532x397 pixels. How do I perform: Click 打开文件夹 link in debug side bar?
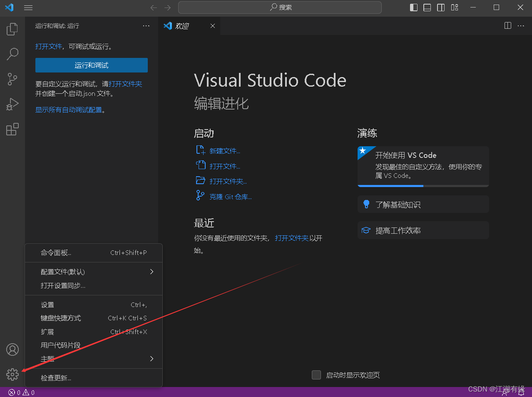pyautogui.click(x=125, y=84)
